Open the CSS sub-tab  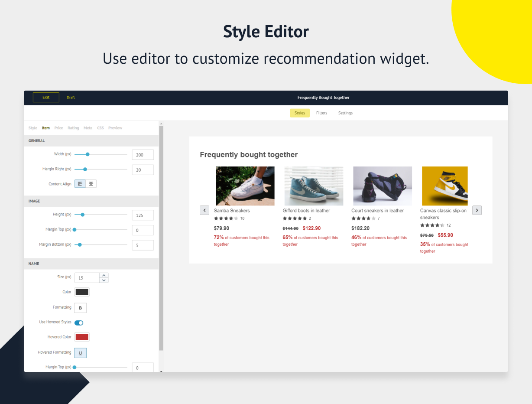click(101, 128)
